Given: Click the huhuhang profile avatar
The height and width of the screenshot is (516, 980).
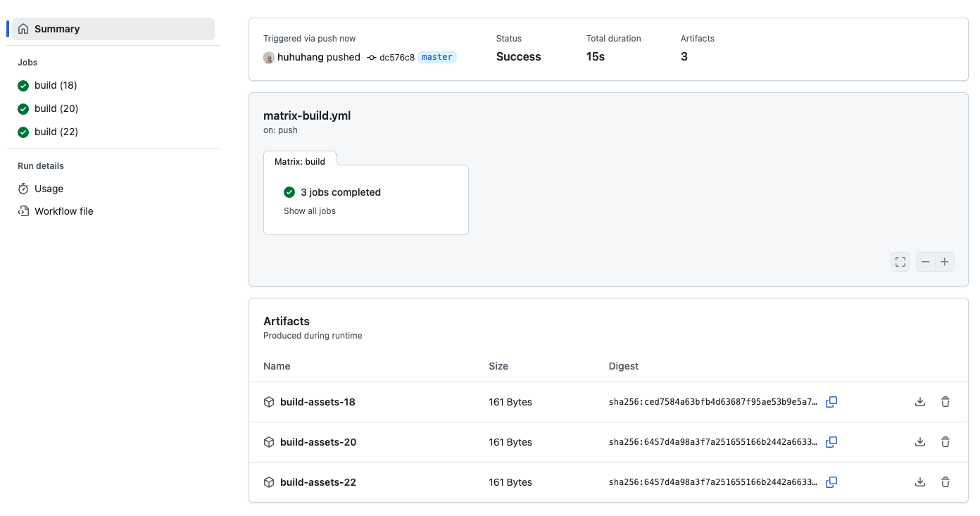Looking at the screenshot, I should point(268,57).
